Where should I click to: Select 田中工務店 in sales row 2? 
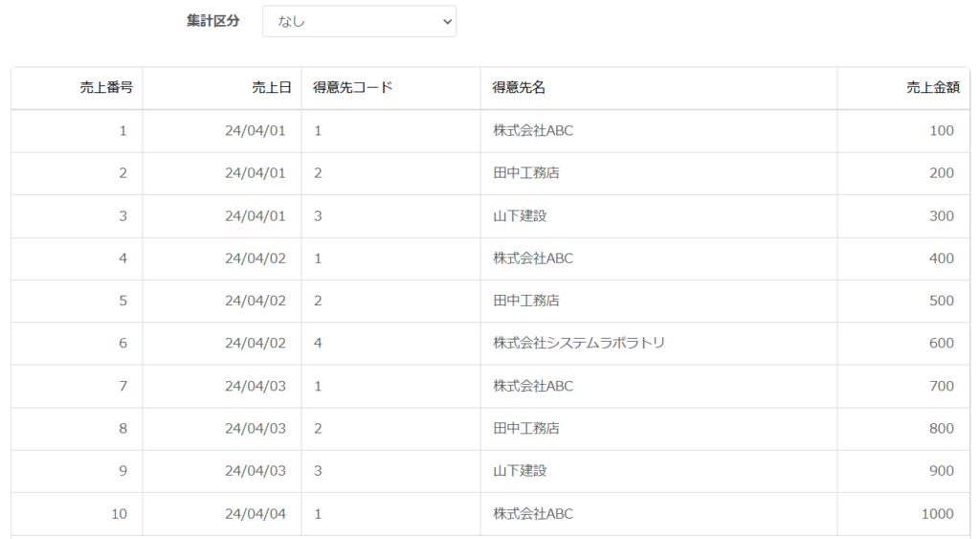pyautogui.click(x=526, y=173)
